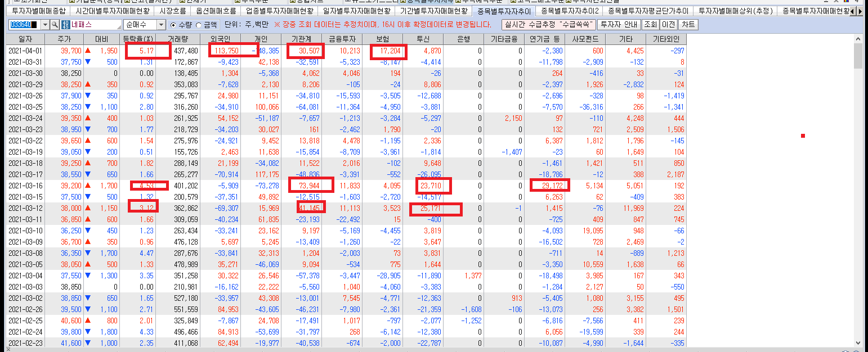This screenshot has width=868, height=352.
Task: Click the 투신 column header
Action: [423, 39]
